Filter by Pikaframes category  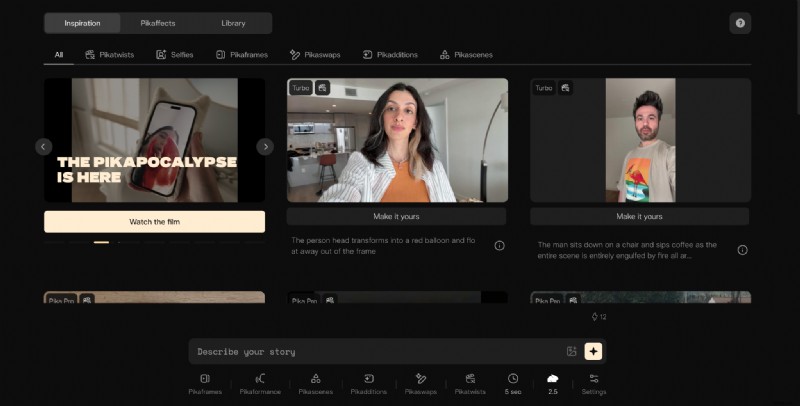coord(242,55)
